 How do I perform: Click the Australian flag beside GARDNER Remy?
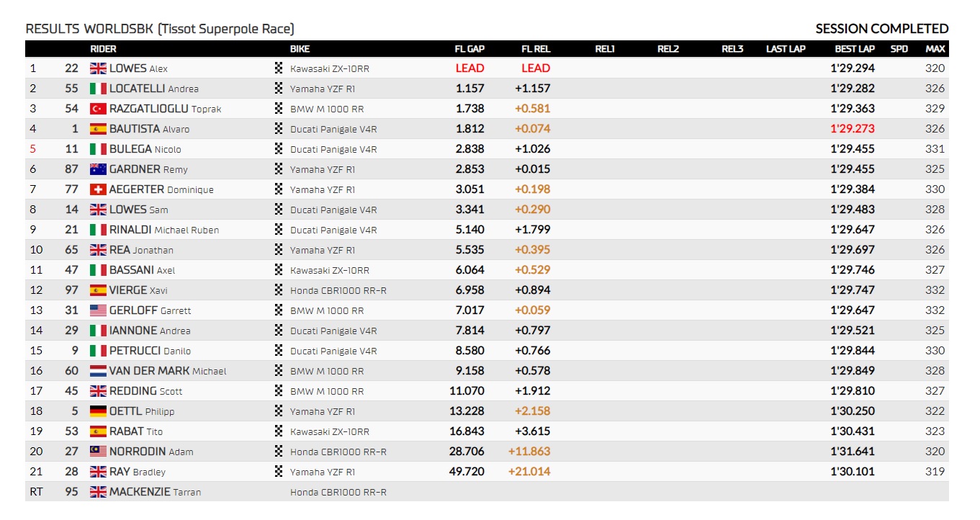pyautogui.click(x=98, y=169)
